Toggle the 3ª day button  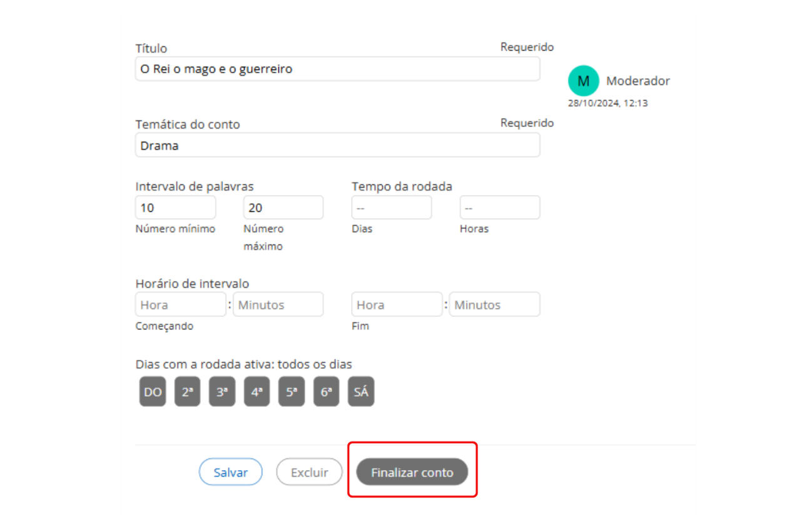[222, 393]
